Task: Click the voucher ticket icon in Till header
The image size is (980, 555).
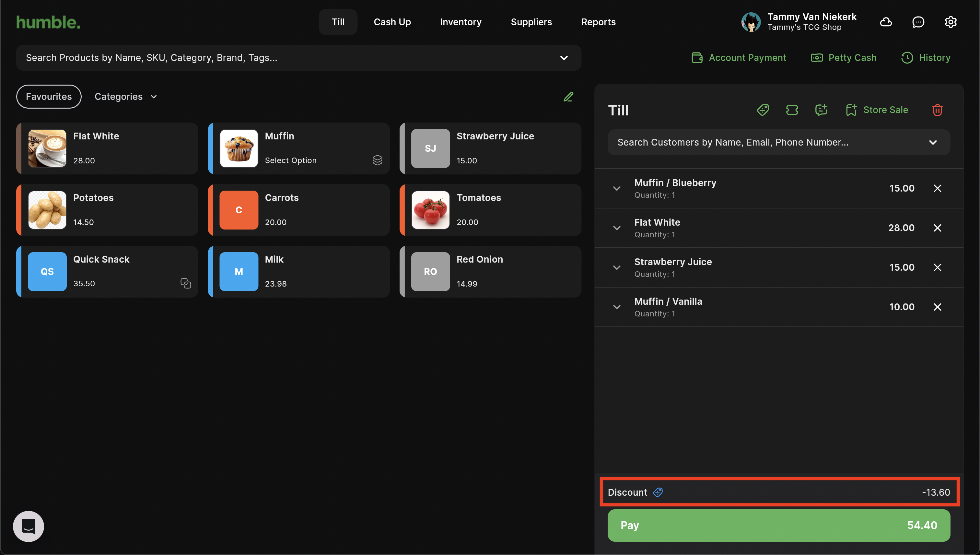Action: pos(792,110)
